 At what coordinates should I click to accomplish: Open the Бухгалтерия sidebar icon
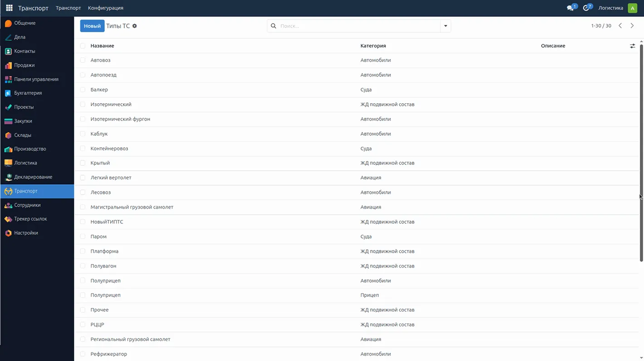point(8,93)
